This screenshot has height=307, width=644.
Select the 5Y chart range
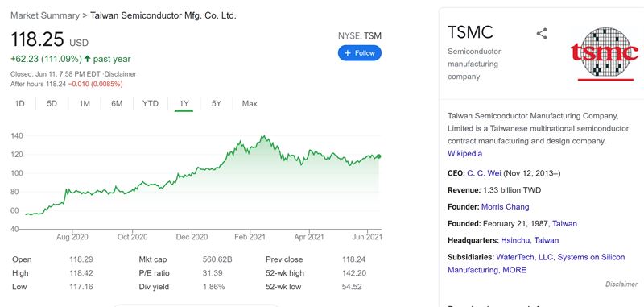click(x=217, y=104)
